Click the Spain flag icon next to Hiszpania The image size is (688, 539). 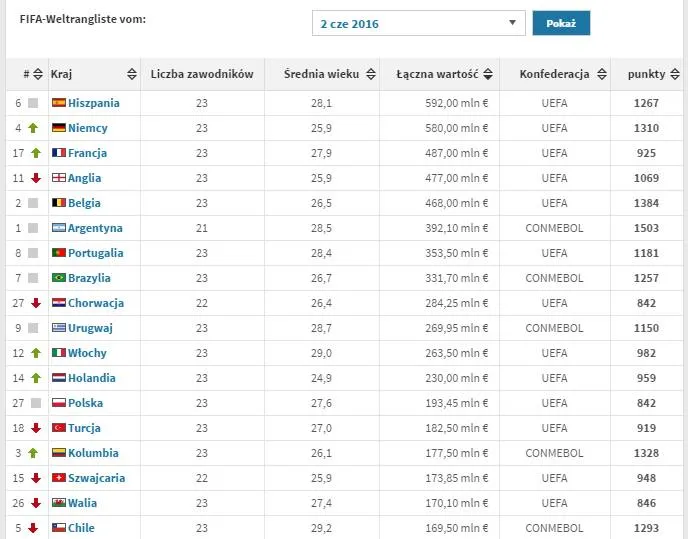pos(59,103)
